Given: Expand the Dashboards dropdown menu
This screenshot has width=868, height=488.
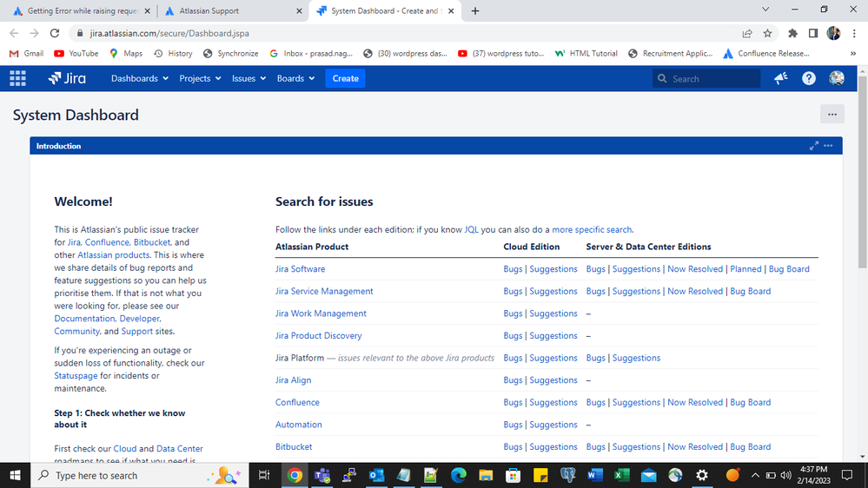Looking at the screenshot, I should pos(140,78).
